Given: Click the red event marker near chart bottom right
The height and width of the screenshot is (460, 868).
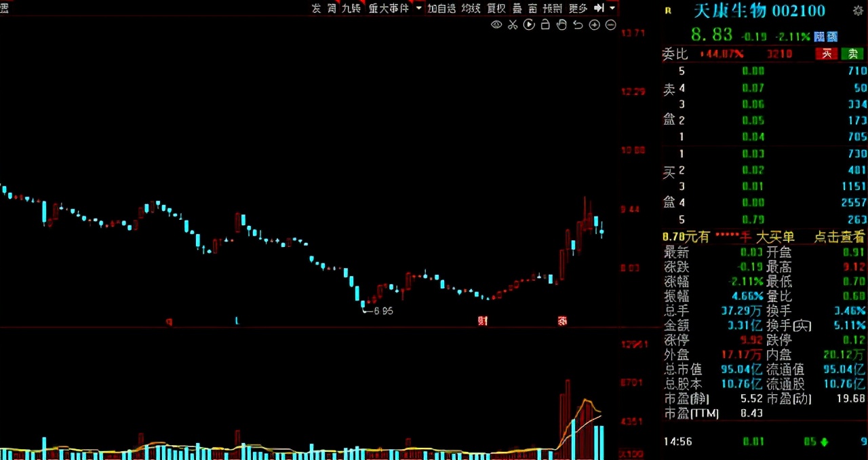Looking at the screenshot, I should coord(562,321).
